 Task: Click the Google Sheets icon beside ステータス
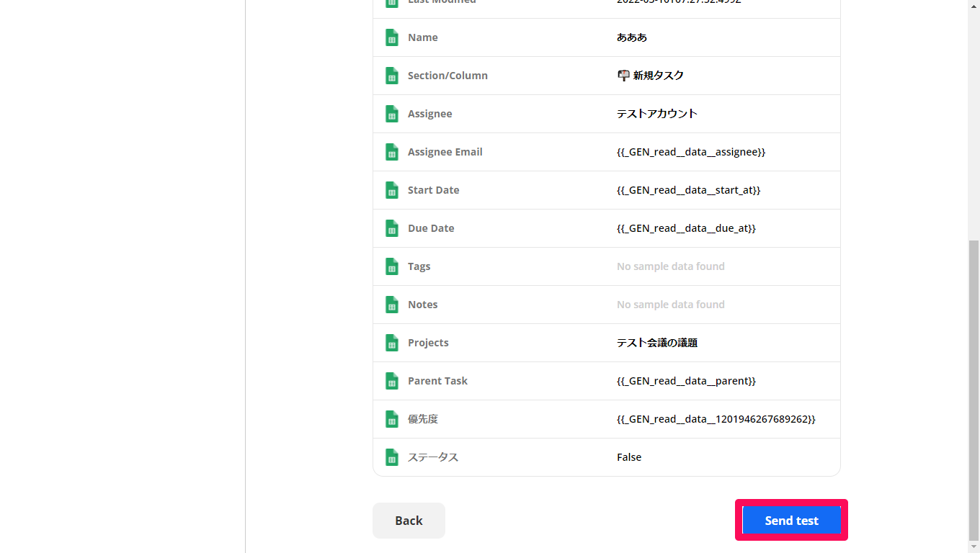[391, 457]
